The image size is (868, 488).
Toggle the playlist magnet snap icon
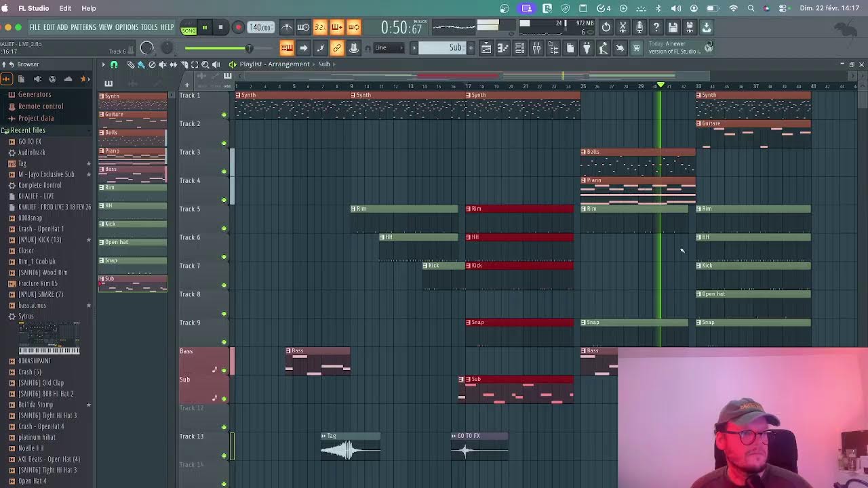coord(114,64)
